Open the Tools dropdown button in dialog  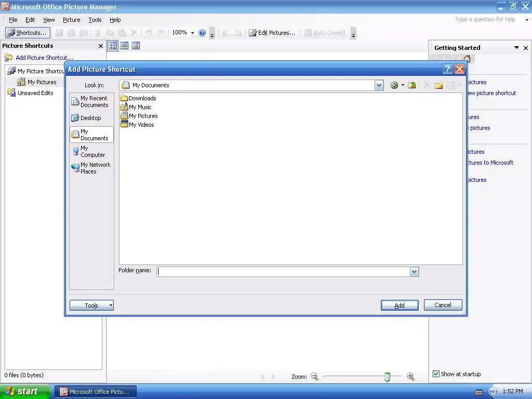coord(91,305)
